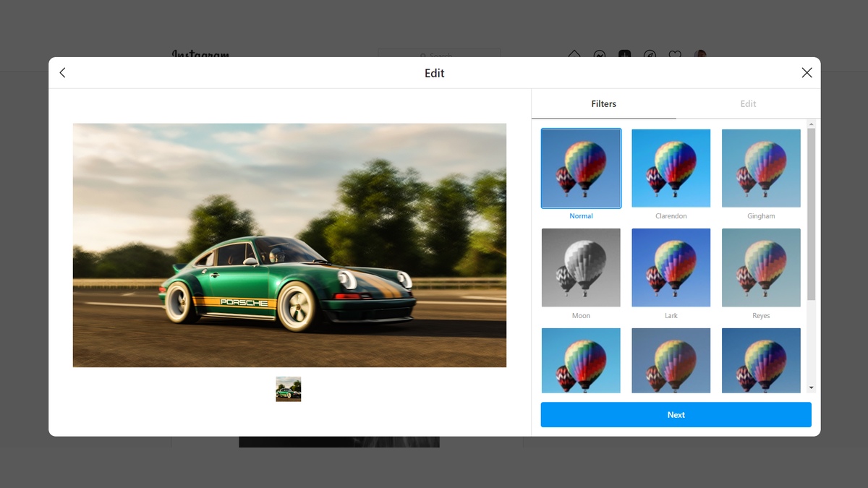The height and width of the screenshot is (488, 868).
Task: Click the New post plus icon
Action: tap(624, 55)
